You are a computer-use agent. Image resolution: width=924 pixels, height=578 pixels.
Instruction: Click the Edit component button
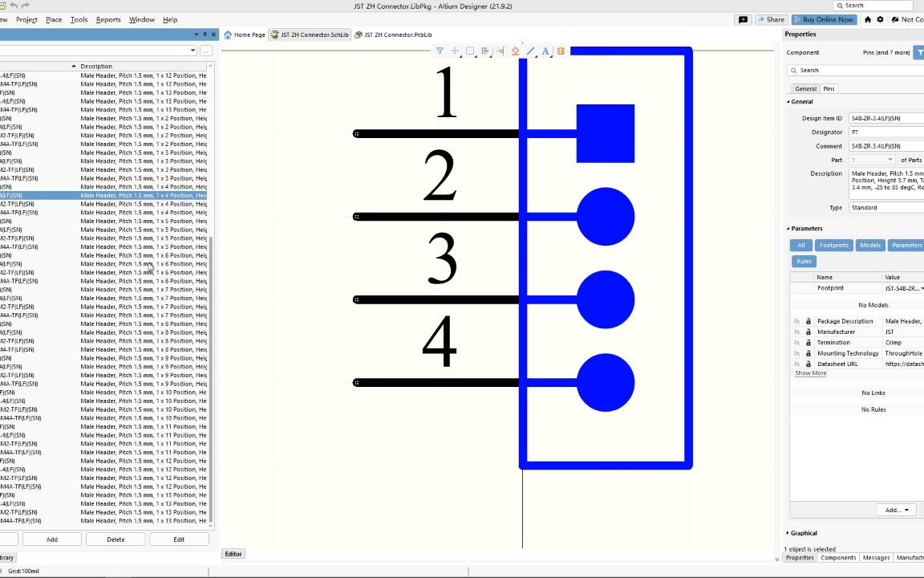179,539
